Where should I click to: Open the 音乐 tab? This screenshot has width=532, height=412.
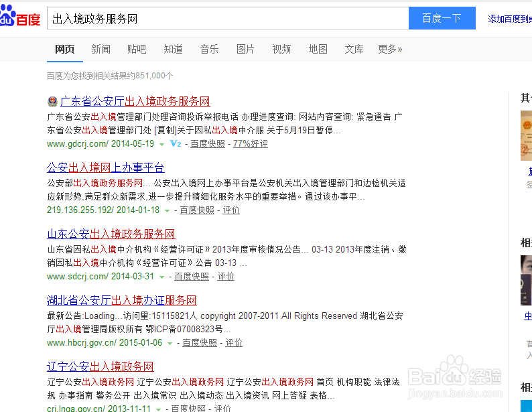coord(209,49)
